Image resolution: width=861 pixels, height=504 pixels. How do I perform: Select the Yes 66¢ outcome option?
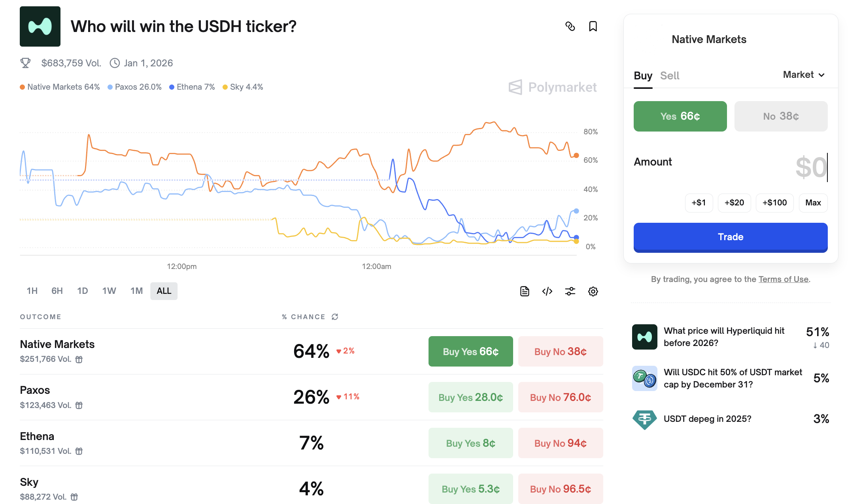point(680,116)
